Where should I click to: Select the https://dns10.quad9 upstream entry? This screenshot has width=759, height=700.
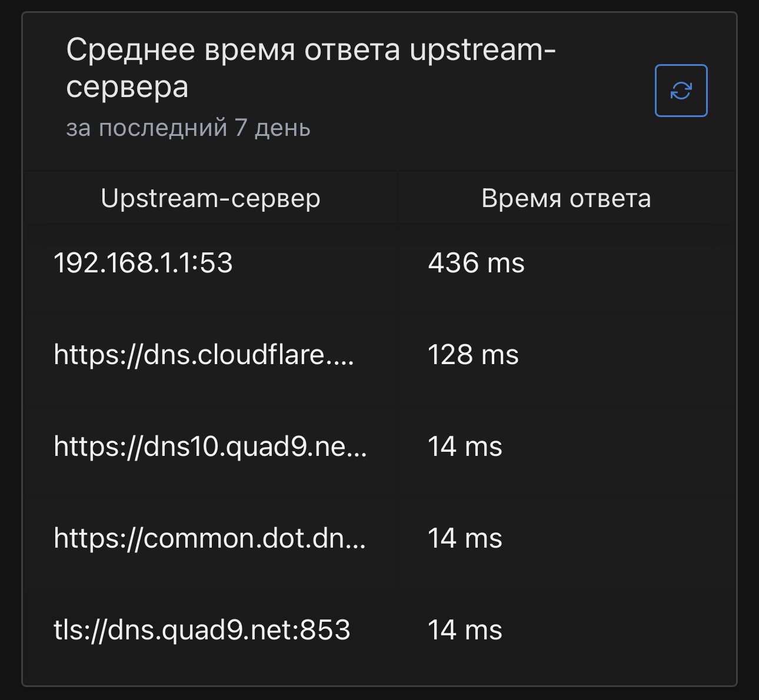coord(210,446)
